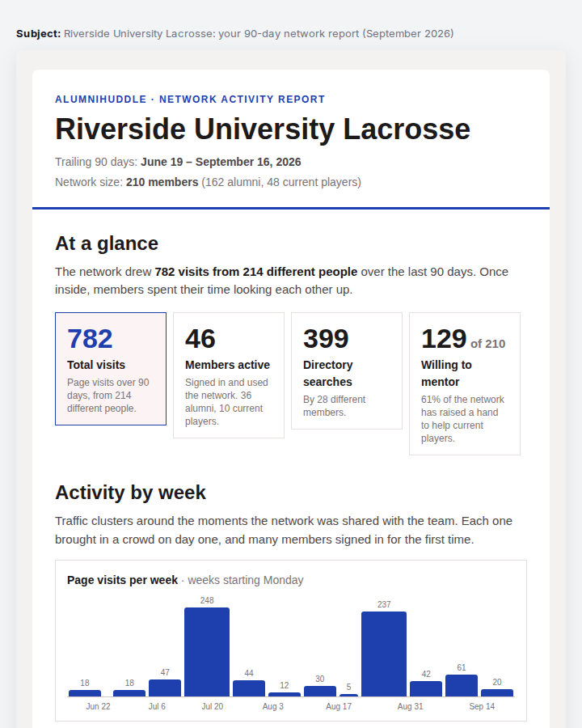Image resolution: width=582 pixels, height=728 pixels.
Task: Click the bar labeled 20
Action: pyautogui.click(x=497, y=692)
